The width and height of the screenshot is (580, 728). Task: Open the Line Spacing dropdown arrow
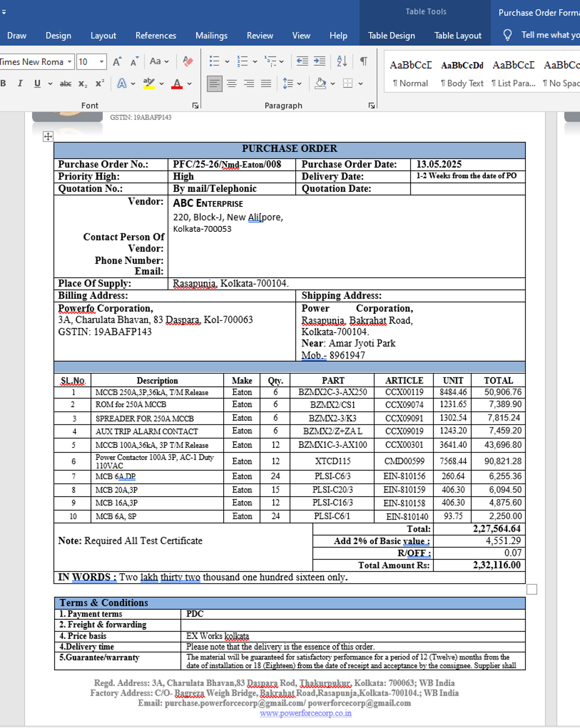coord(299,83)
